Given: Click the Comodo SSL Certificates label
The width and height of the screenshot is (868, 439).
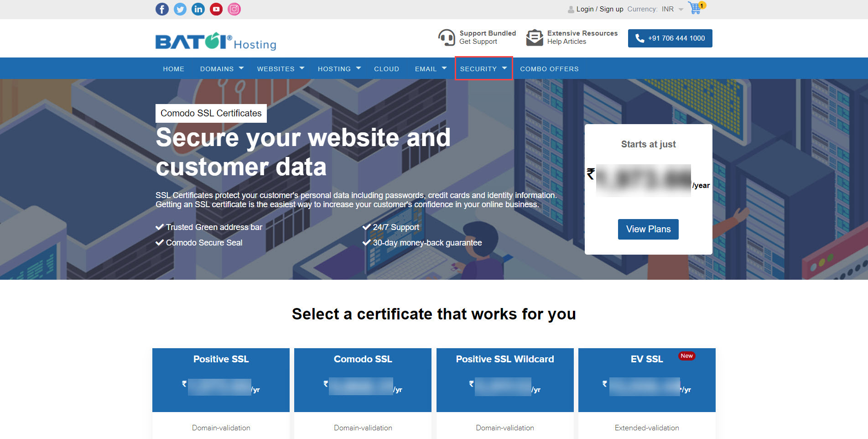Looking at the screenshot, I should point(211,113).
